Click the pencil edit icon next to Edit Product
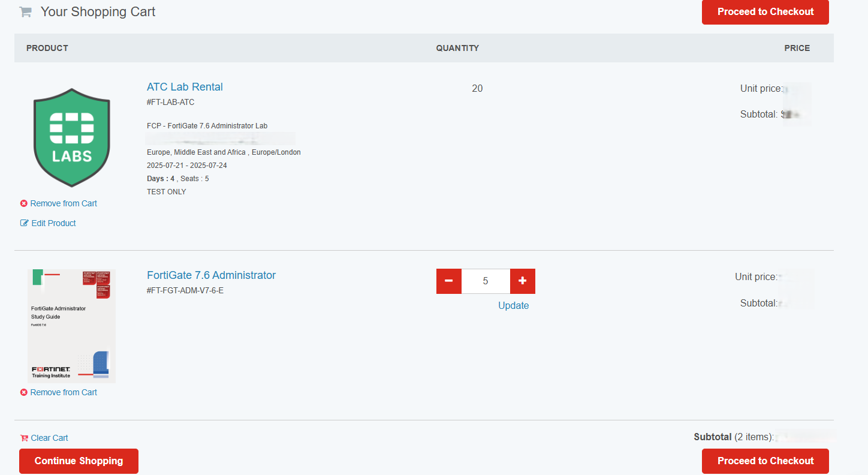This screenshot has width=868, height=475. click(x=25, y=223)
